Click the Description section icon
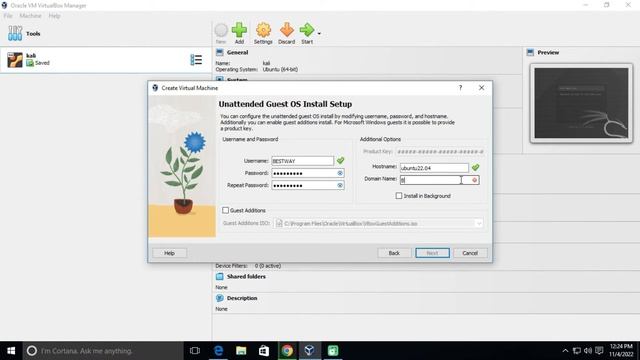Screen dimensions: 640x360 click(220, 298)
